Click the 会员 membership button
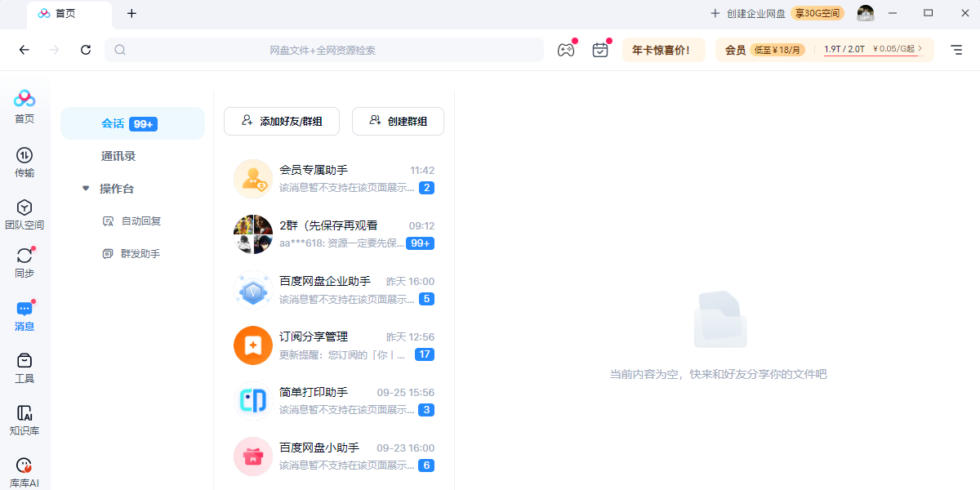This screenshot has height=490, width=980. pyautogui.click(x=735, y=50)
